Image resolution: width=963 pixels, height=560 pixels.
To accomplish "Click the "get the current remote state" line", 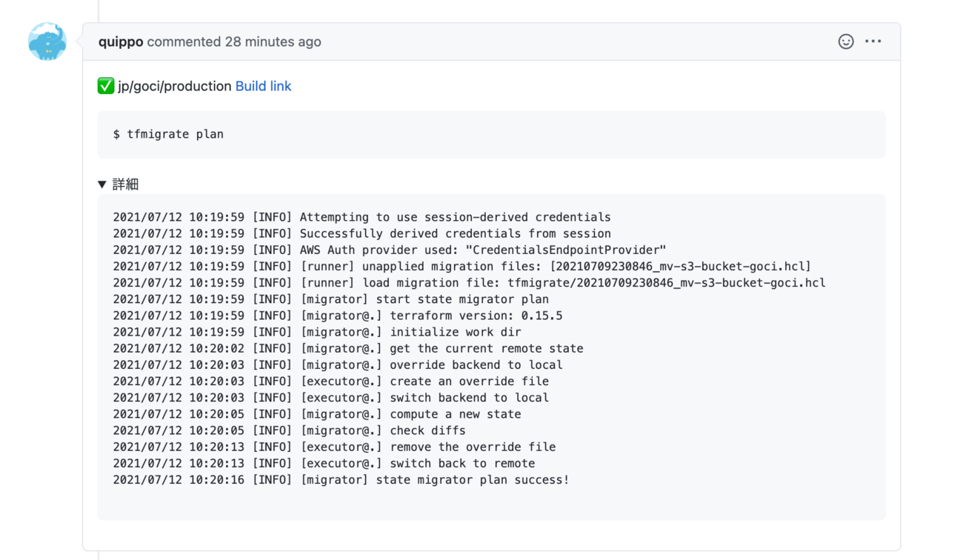I will (x=348, y=348).
